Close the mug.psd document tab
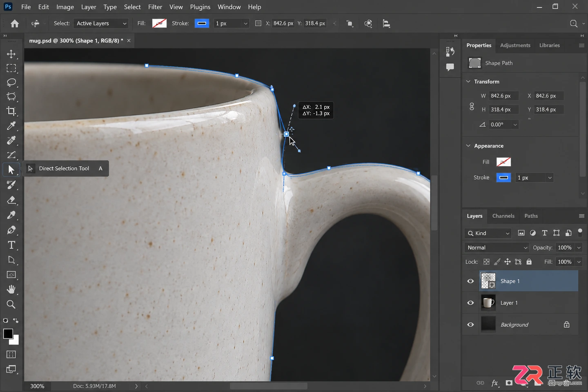The width and height of the screenshot is (588, 392). point(129,40)
